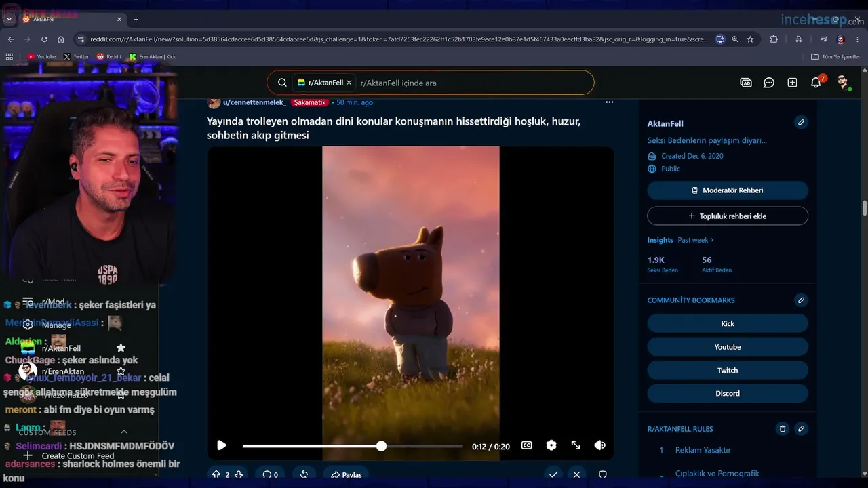The width and height of the screenshot is (868, 488).
Task: Open the Reddit advertise icon
Action: tap(746, 83)
